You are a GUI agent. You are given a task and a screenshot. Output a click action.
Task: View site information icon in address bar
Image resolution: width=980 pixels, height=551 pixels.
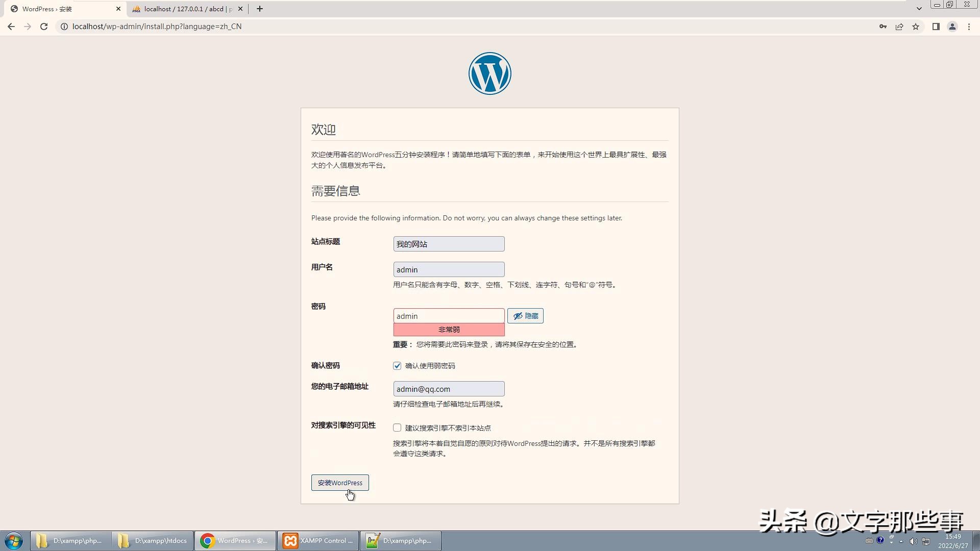pyautogui.click(x=64, y=27)
